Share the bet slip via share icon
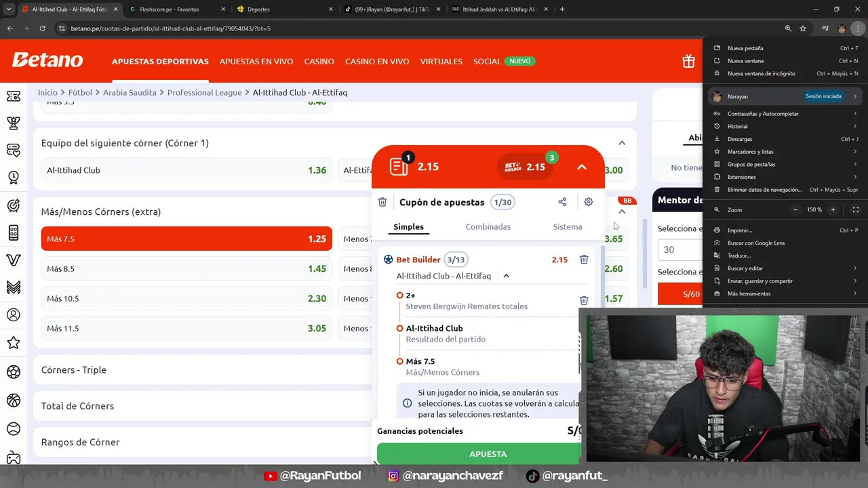This screenshot has height=488, width=868. (x=562, y=202)
